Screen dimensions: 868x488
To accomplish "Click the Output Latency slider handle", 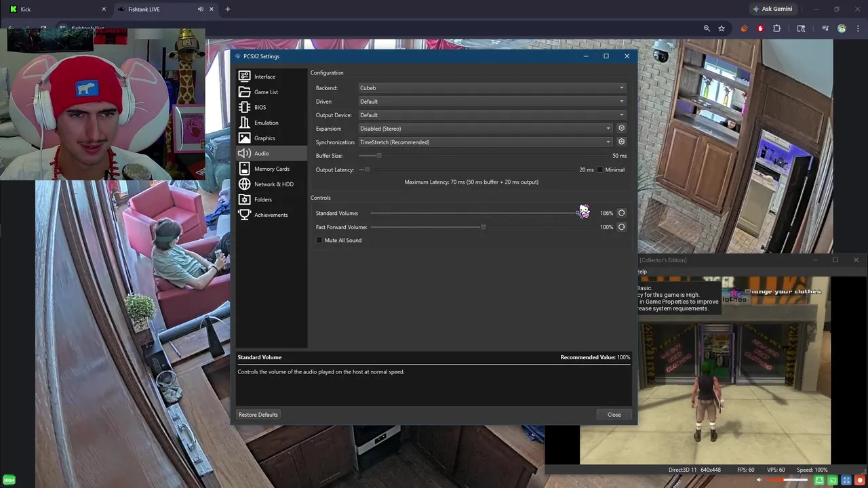I will 367,169.
